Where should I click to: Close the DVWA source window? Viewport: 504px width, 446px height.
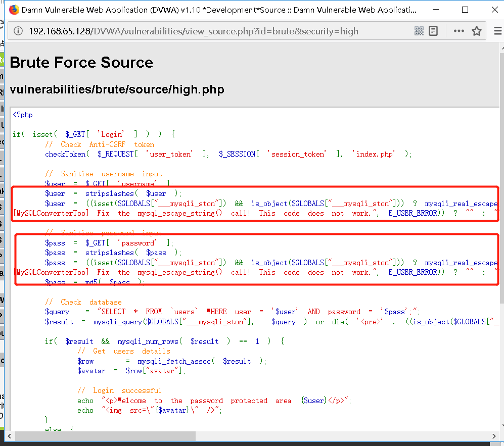tap(495, 10)
